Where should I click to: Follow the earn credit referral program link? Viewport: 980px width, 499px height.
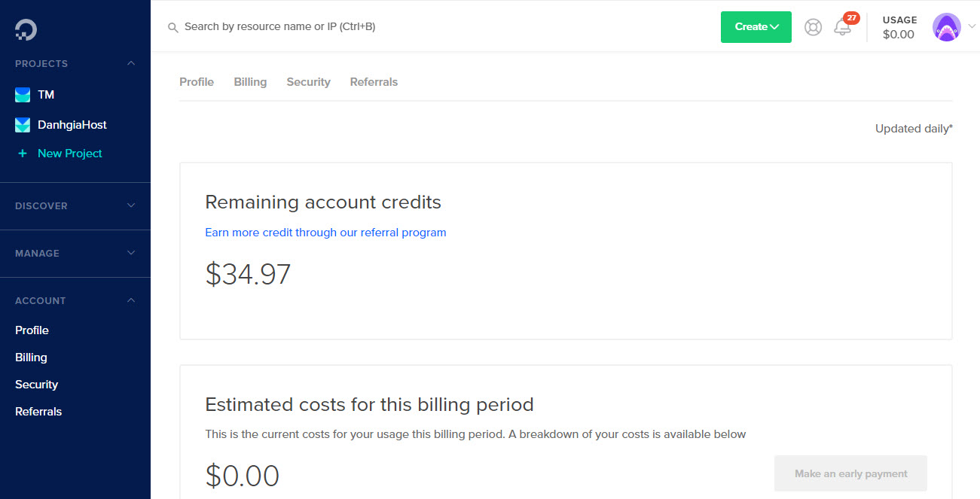(x=325, y=233)
